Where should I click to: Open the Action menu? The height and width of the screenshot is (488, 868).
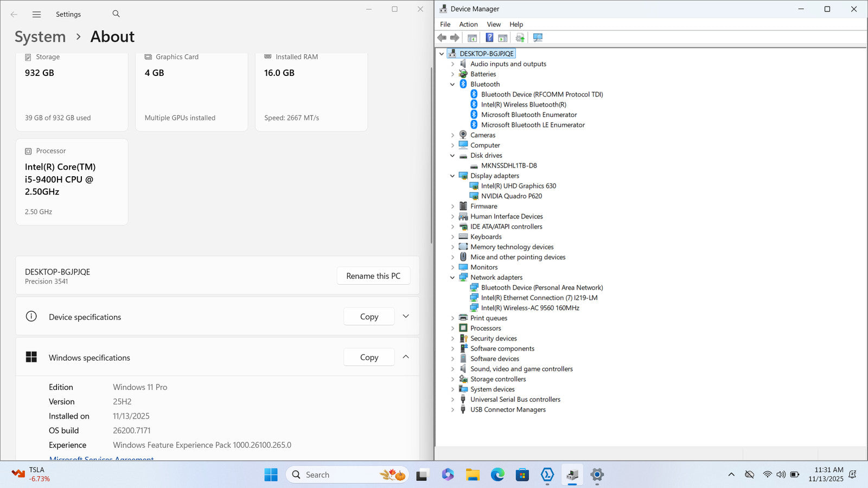(468, 24)
